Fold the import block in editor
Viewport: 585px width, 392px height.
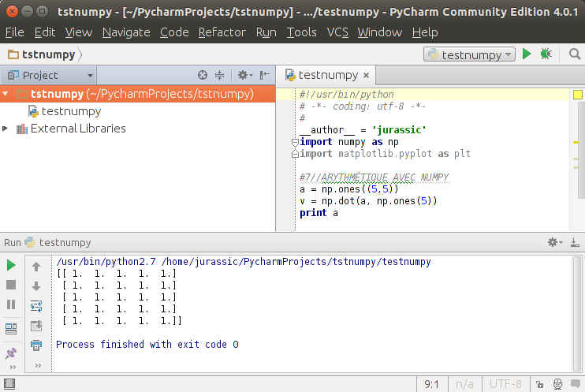(295, 142)
